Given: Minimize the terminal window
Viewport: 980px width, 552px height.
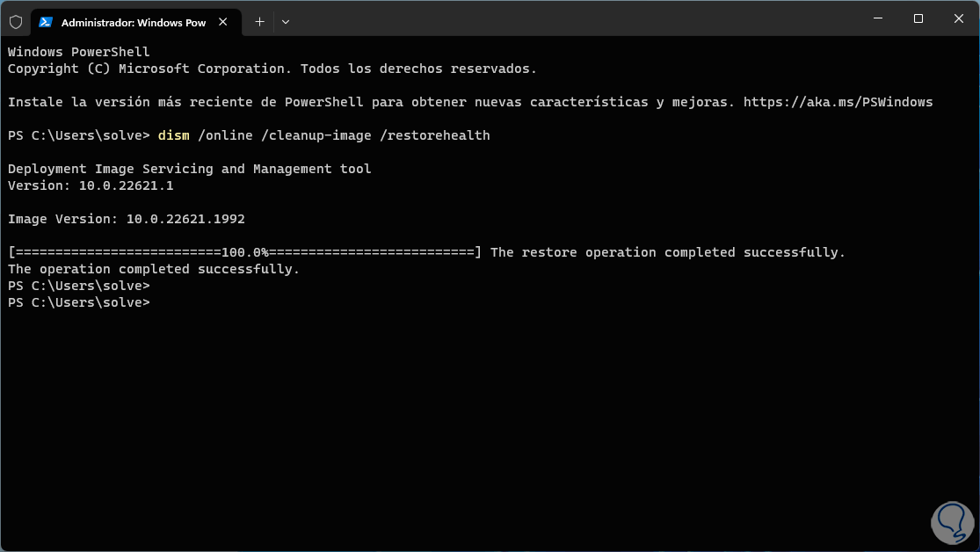Looking at the screenshot, I should [x=878, y=18].
